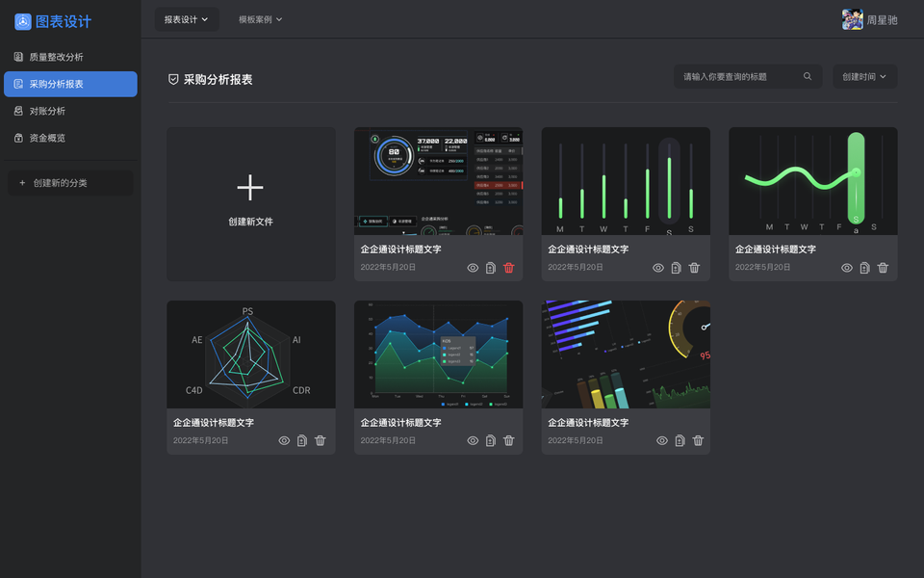924x578 pixels.
Task: Select 采购分析报表 in the sidebar
Action: point(70,84)
